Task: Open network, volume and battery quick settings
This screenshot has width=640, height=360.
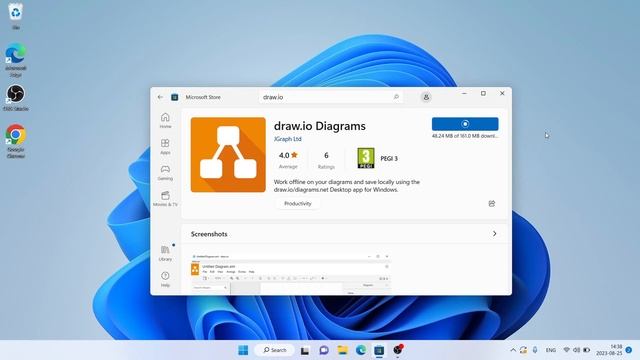Action: coord(576,350)
